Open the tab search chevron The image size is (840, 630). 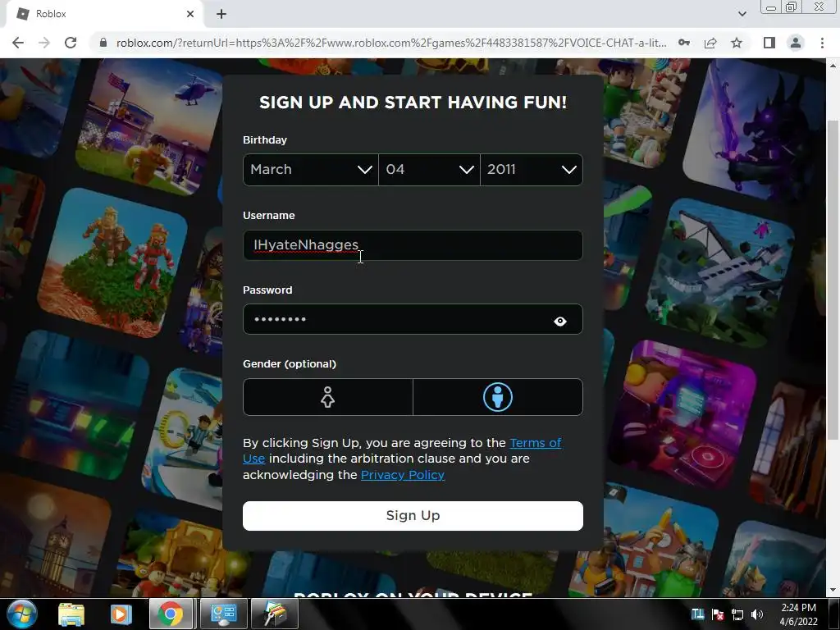point(742,14)
